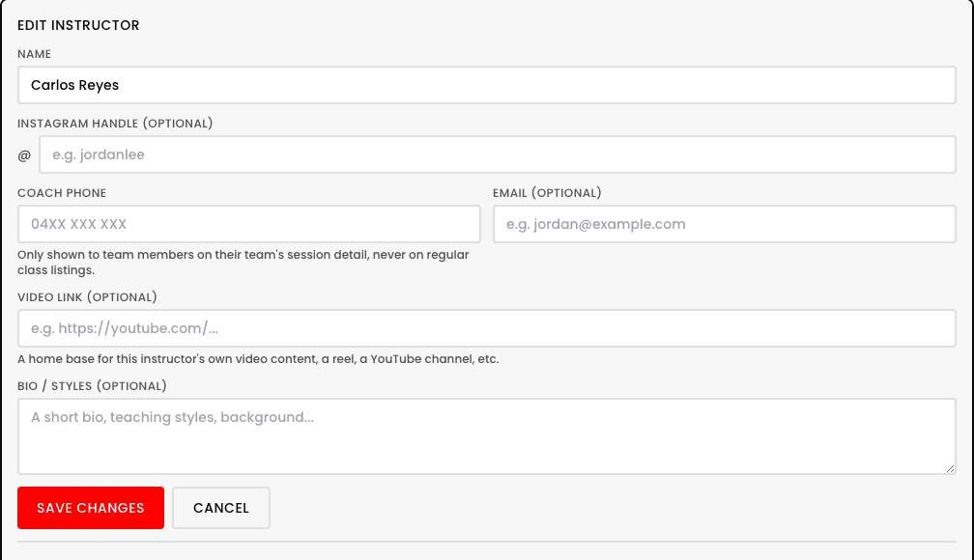Screen dimensions: 974x560
Task: Click the Email (Optional) label
Action: point(547,193)
